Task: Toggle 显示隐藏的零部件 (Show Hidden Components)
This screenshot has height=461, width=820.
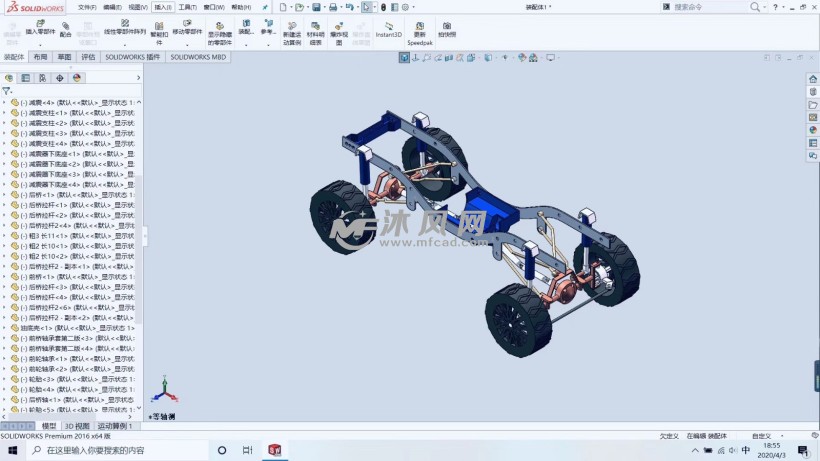Action: tap(219, 31)
